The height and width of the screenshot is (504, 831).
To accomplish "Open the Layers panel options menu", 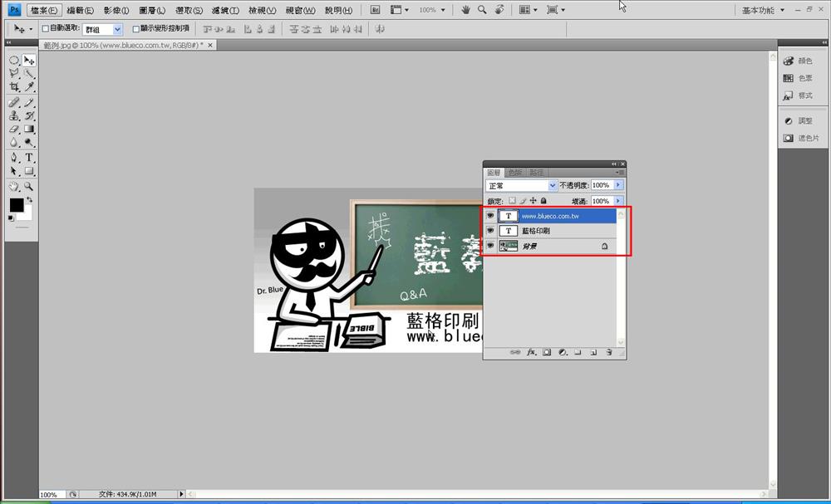I will tap(621, 173).
